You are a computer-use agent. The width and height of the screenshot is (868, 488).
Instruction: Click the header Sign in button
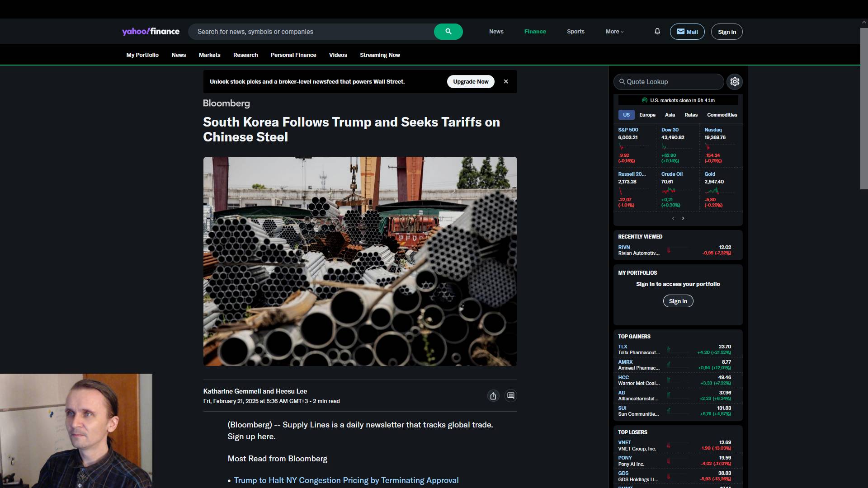[x=727, y=32]
